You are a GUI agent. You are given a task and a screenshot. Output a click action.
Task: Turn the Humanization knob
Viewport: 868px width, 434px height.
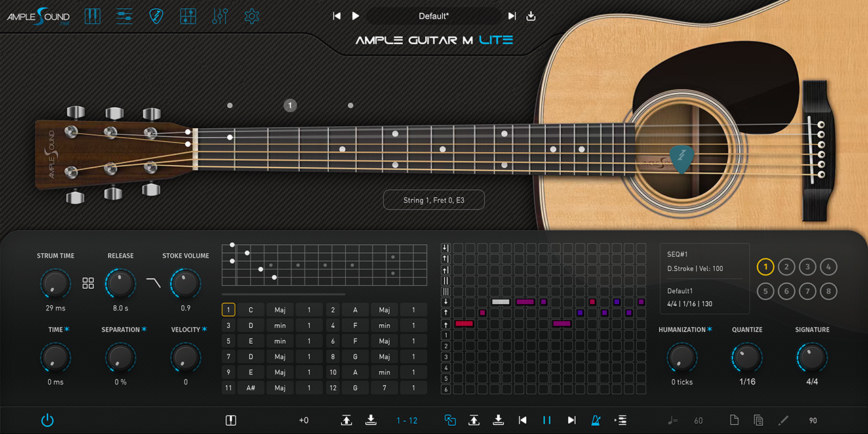click(x=682, y=357)
